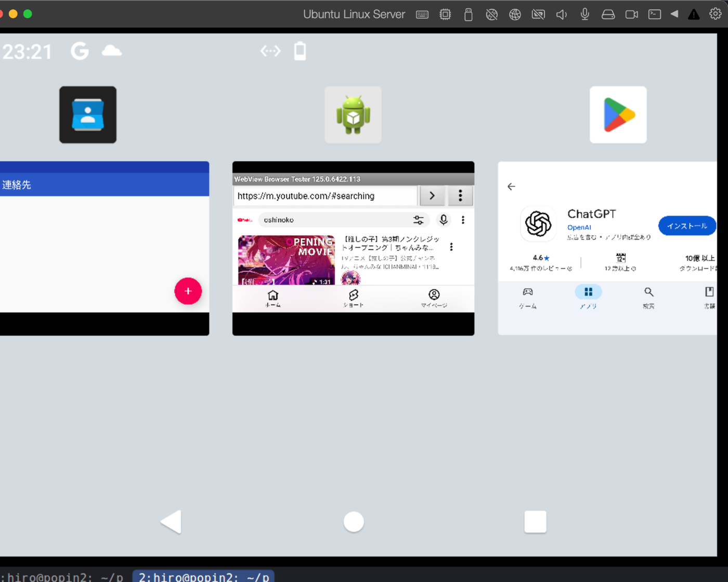Image resolution: width=728 pixels, height=582 pixels.
Task: Tap the 10億以上 downloads stat
Action: [x=699, y=263]
